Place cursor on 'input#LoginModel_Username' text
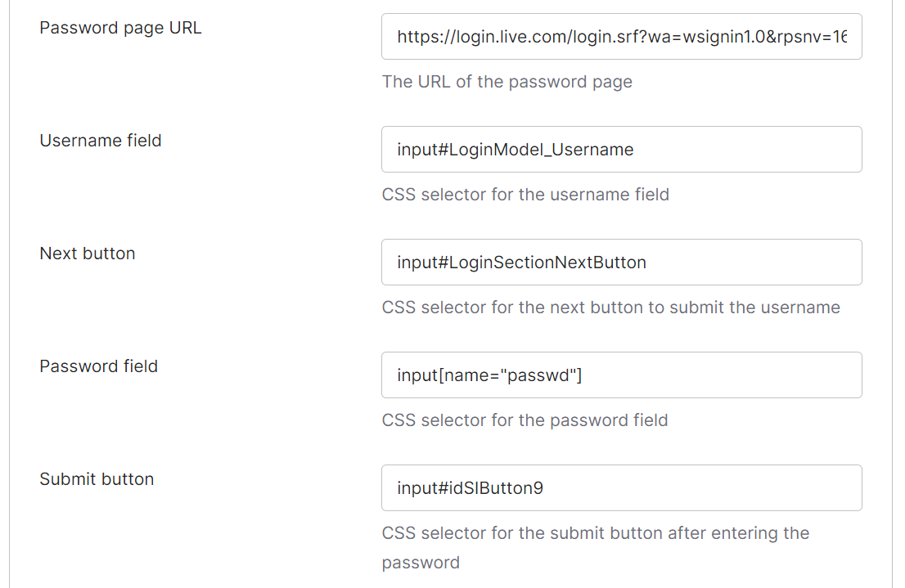 click(x=516, y=150)
